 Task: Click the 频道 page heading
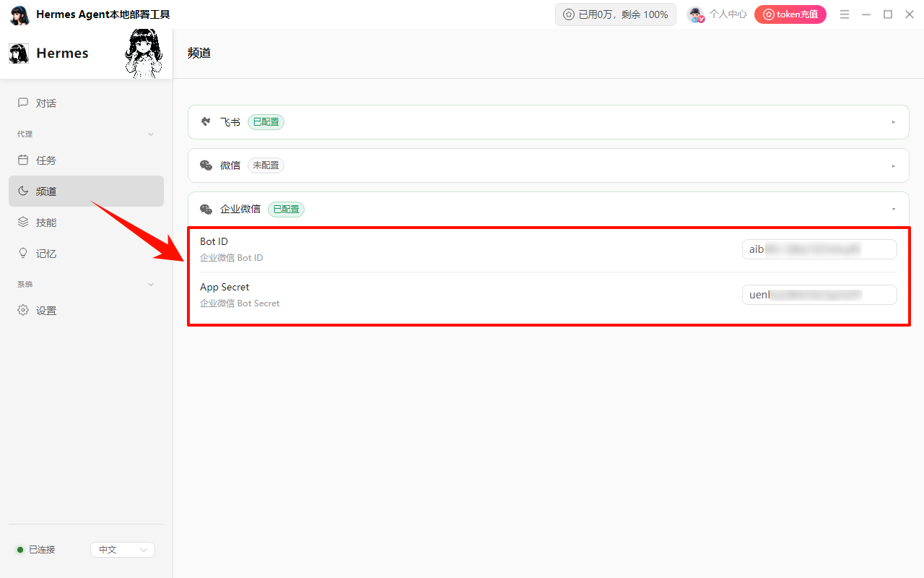click(x=199, y=53)
